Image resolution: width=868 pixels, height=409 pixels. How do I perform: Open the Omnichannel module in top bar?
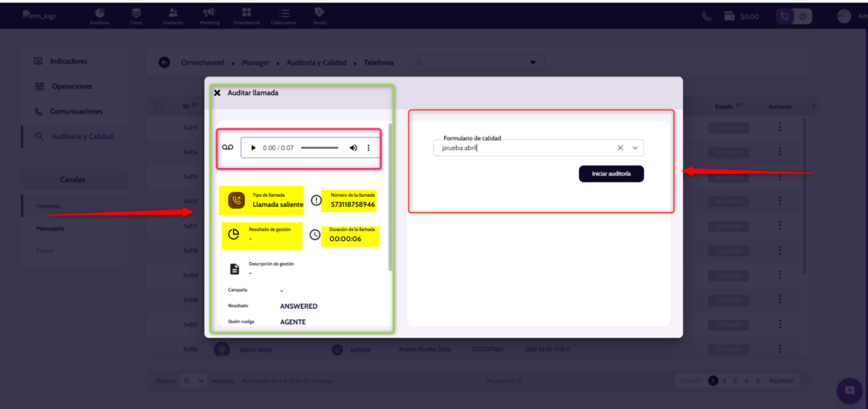246,16
